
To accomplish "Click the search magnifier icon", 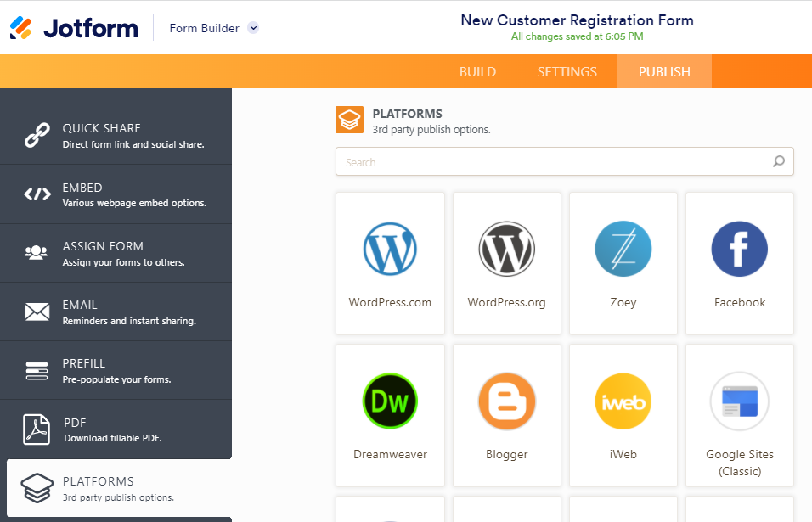I will tap(778, 162).
